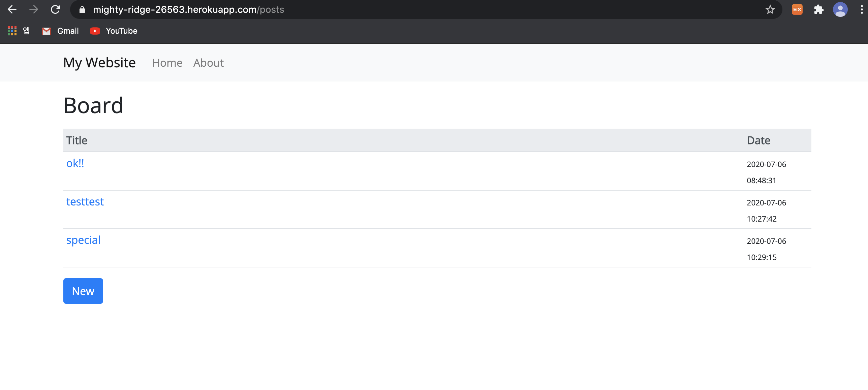The width and height of the screenshot is (868, 390).
Task: Click the padlock site info icon
Action: 82,10
